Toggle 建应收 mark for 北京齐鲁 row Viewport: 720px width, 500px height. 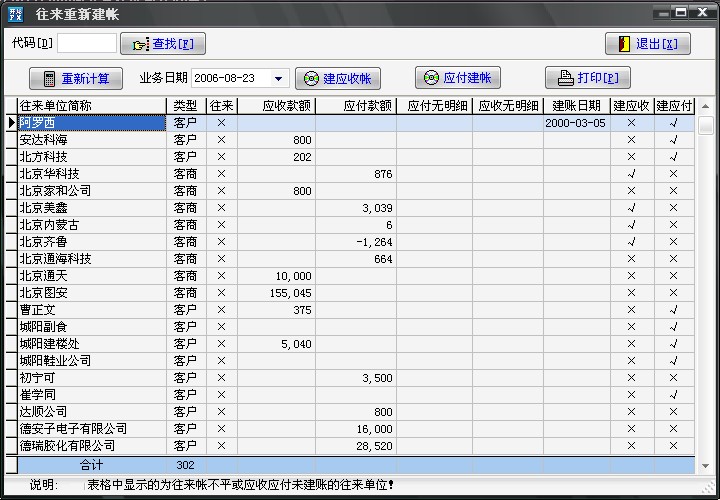[632, 242]
